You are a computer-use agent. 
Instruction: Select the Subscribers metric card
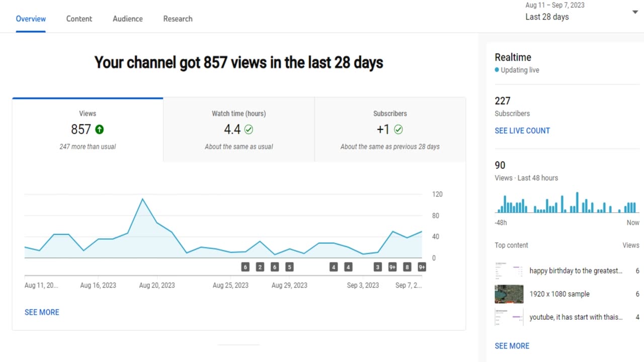[x=390, y=130]
